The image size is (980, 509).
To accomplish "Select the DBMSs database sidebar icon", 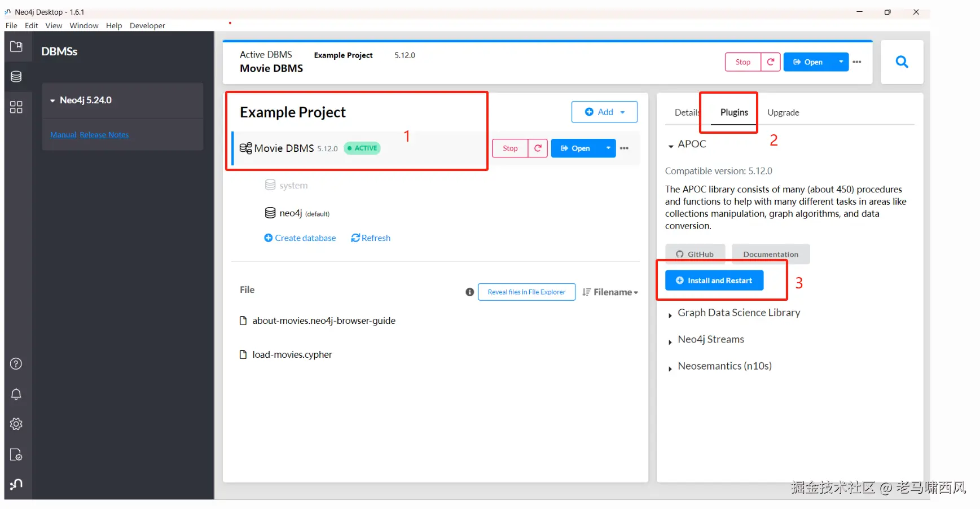I will click(x=16, y=77).
